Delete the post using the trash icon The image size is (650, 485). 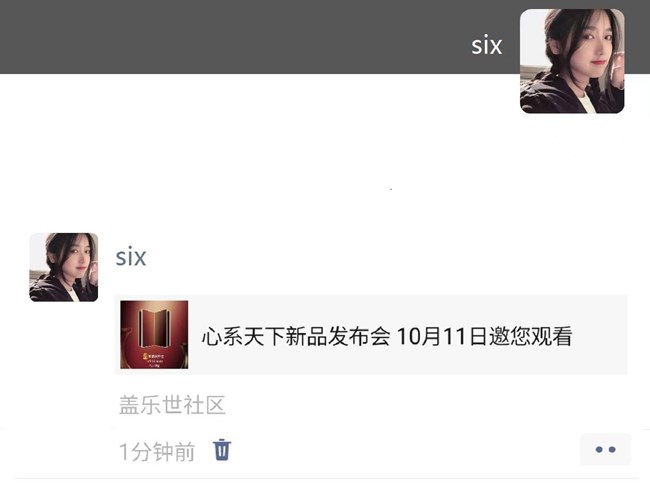click(222, 450)
